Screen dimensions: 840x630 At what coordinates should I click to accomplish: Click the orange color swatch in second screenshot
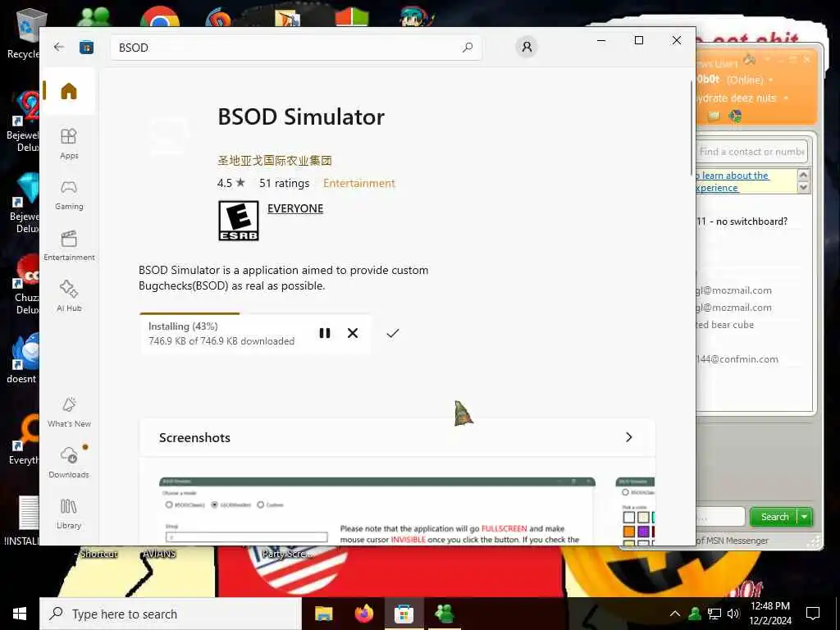[629, 532]
